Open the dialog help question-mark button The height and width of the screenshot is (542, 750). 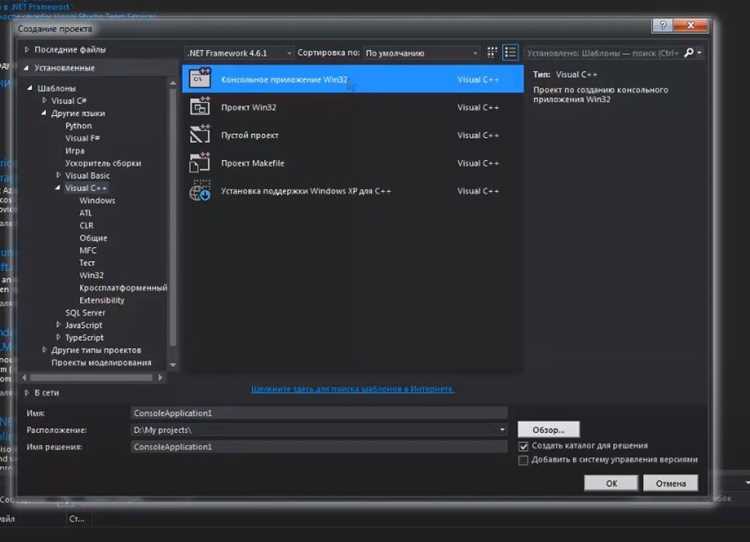(662, 25)
